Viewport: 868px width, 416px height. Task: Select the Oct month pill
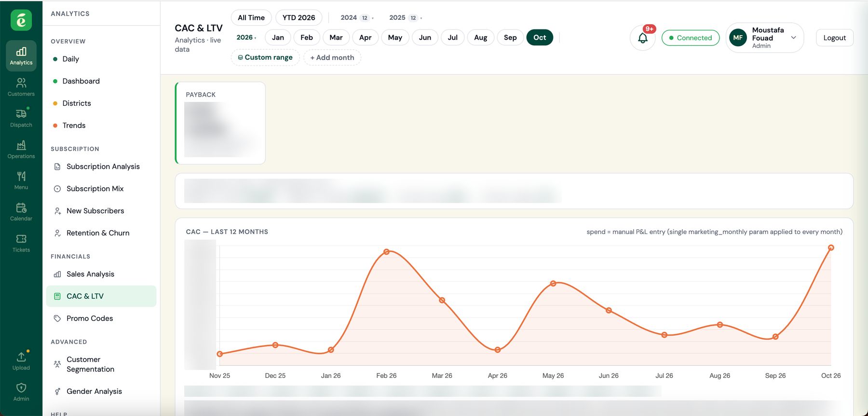(x=540, y=38)
